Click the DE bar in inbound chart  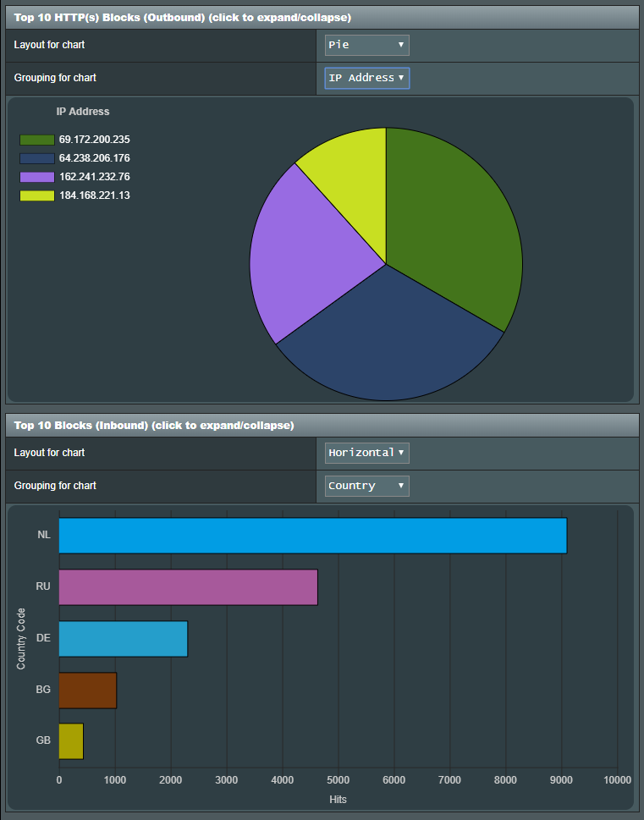point(123,639)
